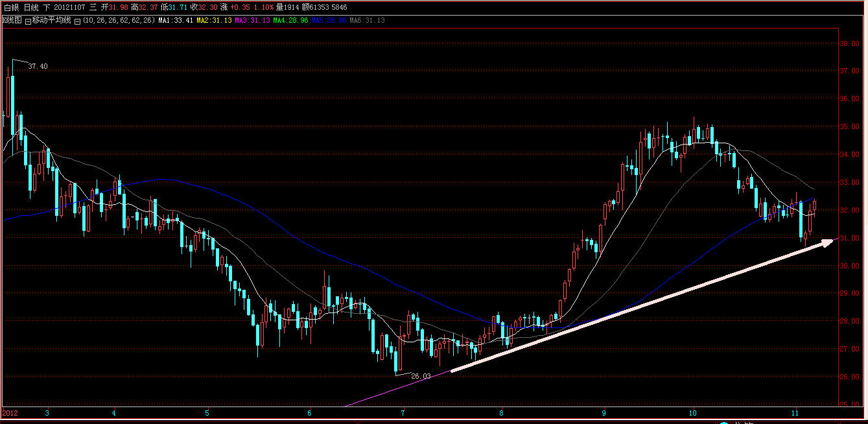Click the 38.00 price axis label
Image resolution: width=868 pixels, height=424 pixels.
point(849,44)
